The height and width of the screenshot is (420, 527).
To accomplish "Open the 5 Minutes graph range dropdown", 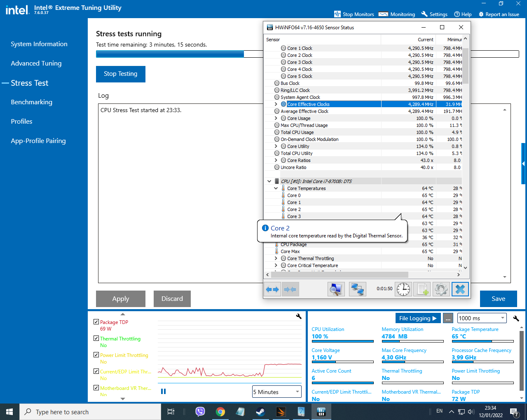I will 276,392.
